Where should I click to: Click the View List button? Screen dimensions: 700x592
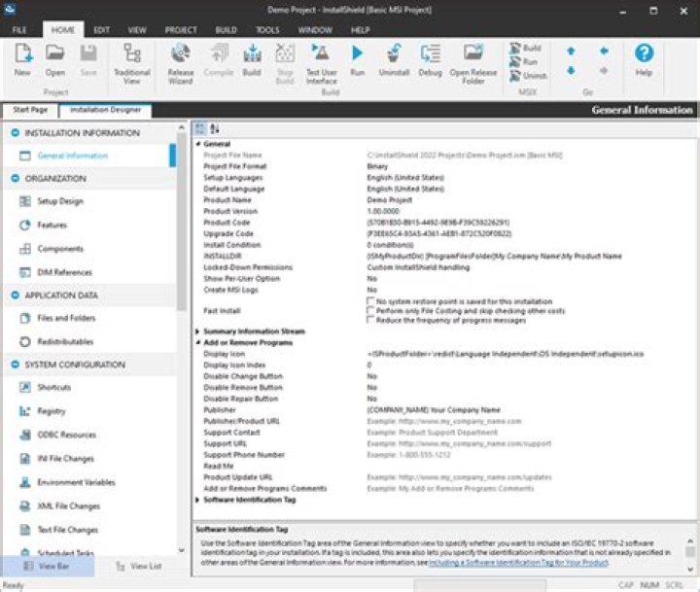click(138, 566)
